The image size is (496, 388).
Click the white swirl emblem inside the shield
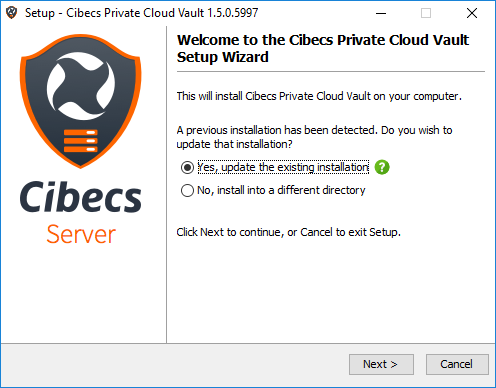tap(81, 86)
